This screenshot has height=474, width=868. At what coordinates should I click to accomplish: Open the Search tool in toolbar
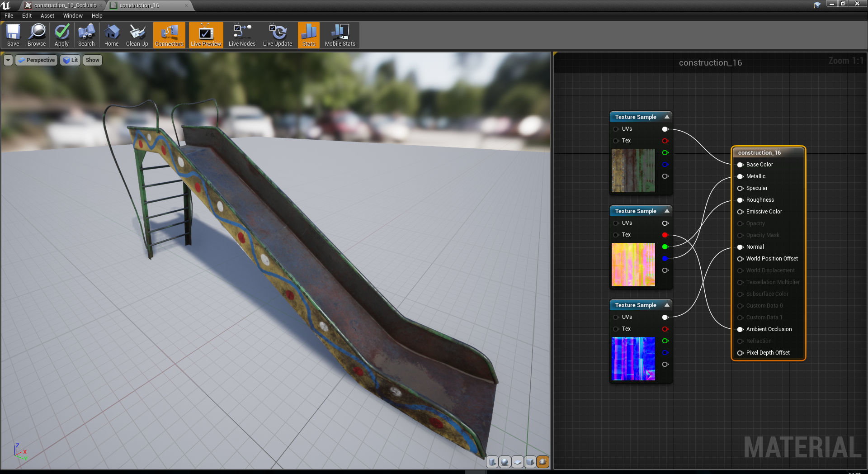pyautogui.click(x=86, y=35)
